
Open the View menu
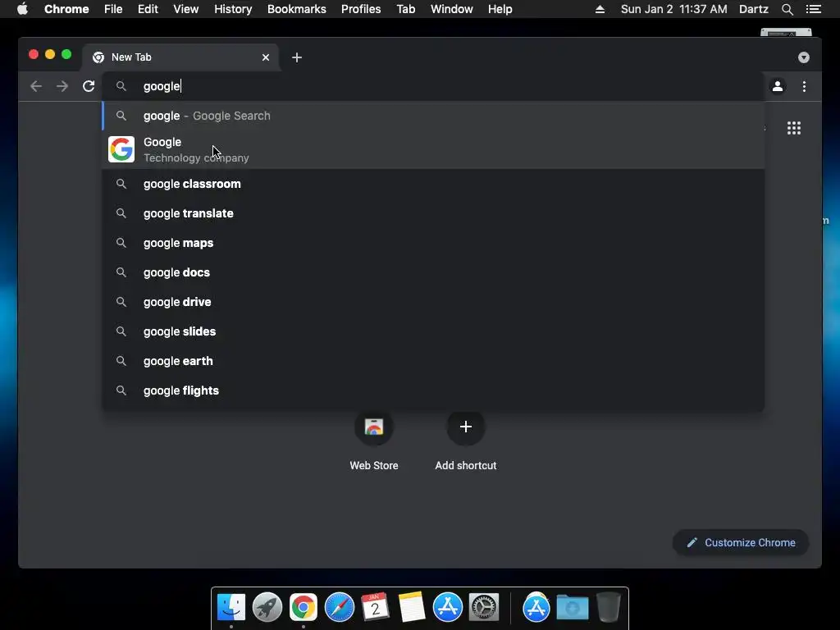coord(186,9)
